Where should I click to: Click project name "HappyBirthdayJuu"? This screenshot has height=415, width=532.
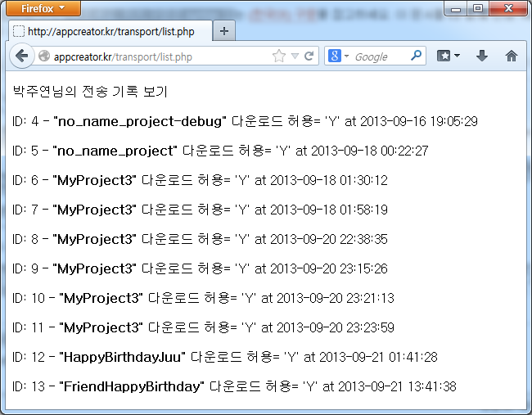click(x=122, y=357)
